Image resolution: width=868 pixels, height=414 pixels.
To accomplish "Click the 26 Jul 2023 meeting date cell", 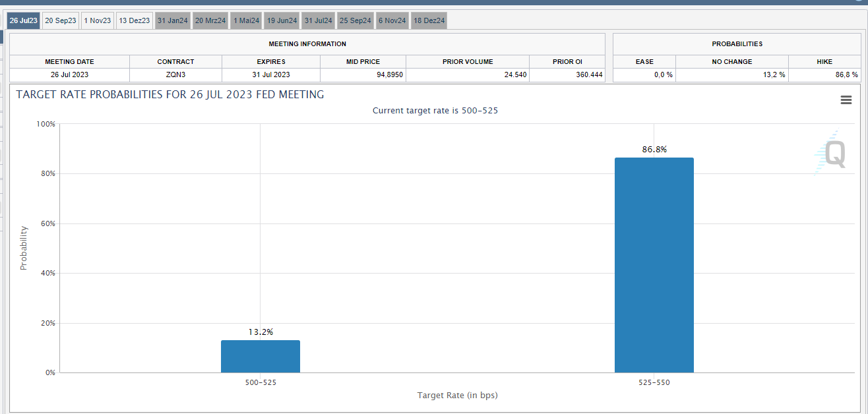I will click(69, 74).
